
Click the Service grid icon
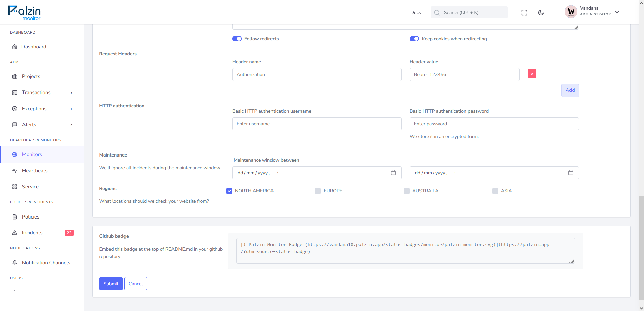click(x=15, y=187)
